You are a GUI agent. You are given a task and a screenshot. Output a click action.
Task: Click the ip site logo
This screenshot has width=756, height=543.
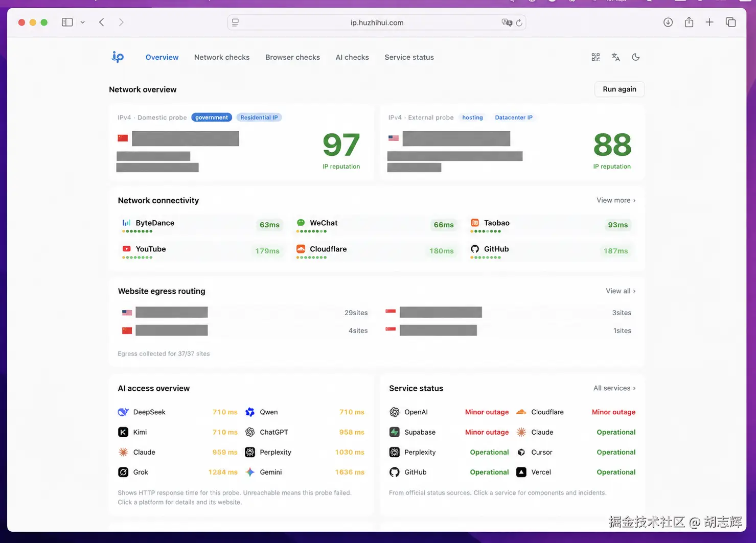[x=118, y=57]
